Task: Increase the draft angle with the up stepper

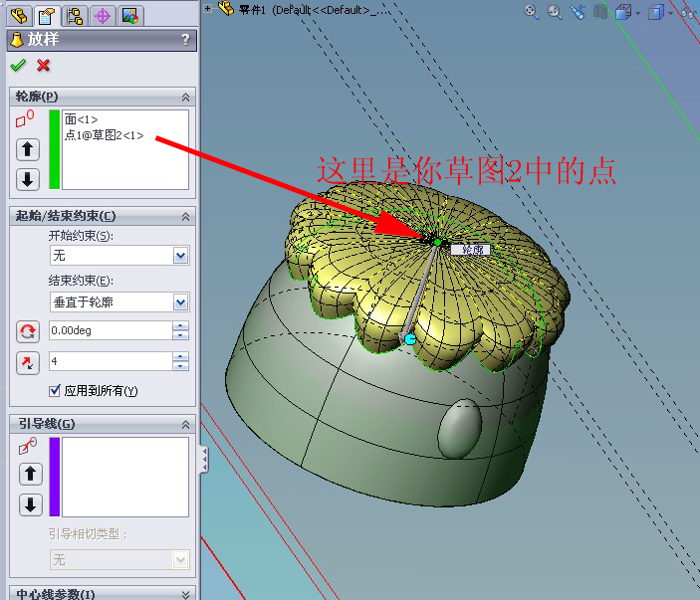Action: (180, 326)
